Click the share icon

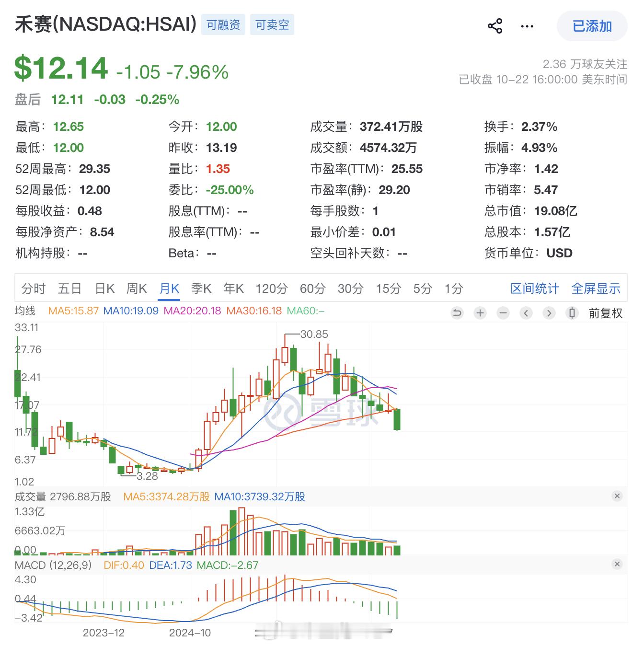click(x=495, y=26)
